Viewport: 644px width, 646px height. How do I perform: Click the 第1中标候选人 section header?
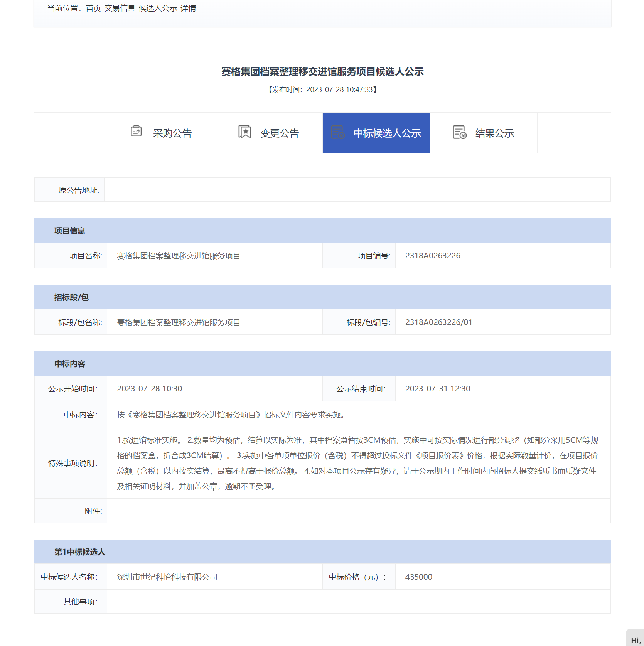pyautogui.click(x=79, y=552)
